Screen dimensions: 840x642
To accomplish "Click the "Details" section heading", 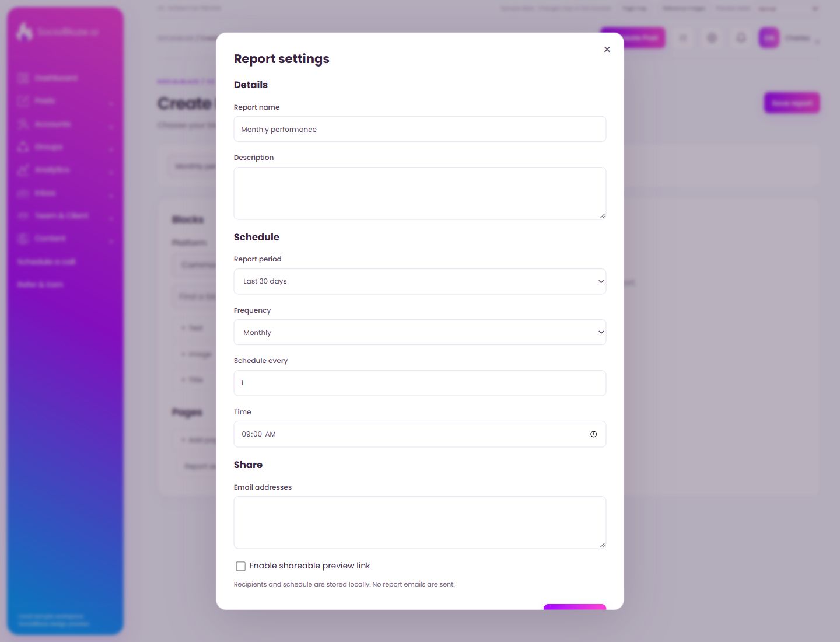I will [251, 85].
